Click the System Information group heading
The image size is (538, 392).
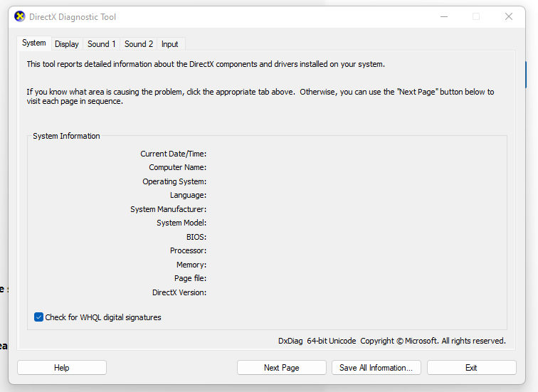click(x=66, y=136)
